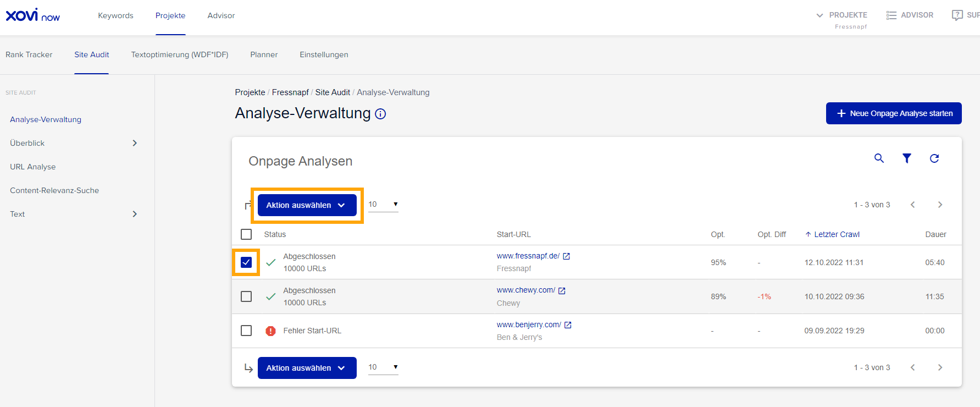Toggle the select-all checkbox in table header

pos(246,234)
